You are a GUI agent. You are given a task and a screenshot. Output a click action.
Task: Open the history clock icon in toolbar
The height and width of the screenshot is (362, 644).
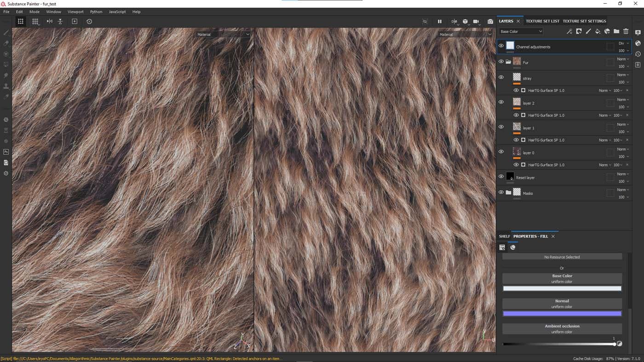(x=89, y=21)
